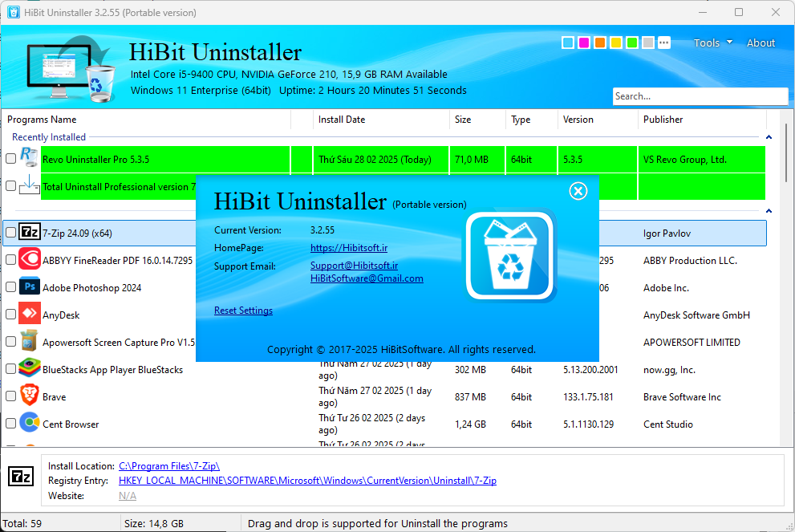The image size is (795, 532).
Task: Click the Cent Browser icon
Action: pyautogui.click(x=30, y=422)
